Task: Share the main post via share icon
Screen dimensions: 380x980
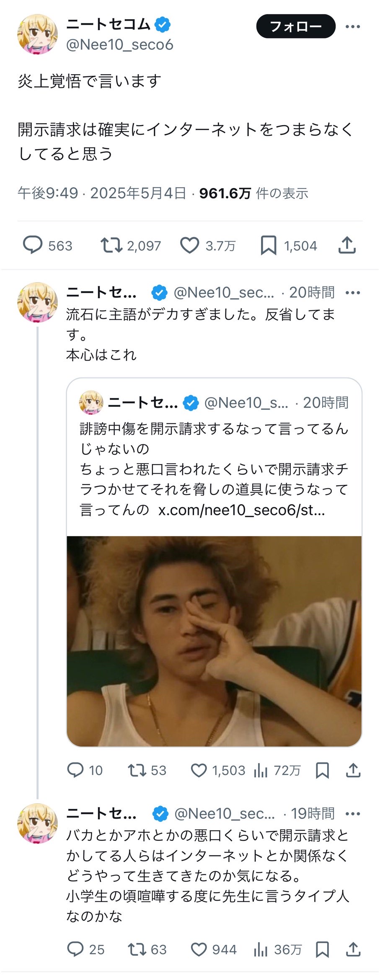Action: pos(347,245)
